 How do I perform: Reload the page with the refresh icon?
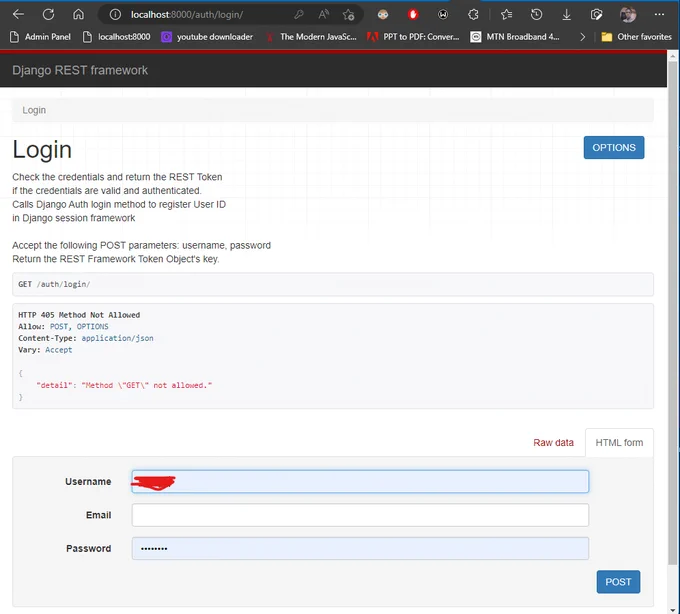tap(48, 14)
